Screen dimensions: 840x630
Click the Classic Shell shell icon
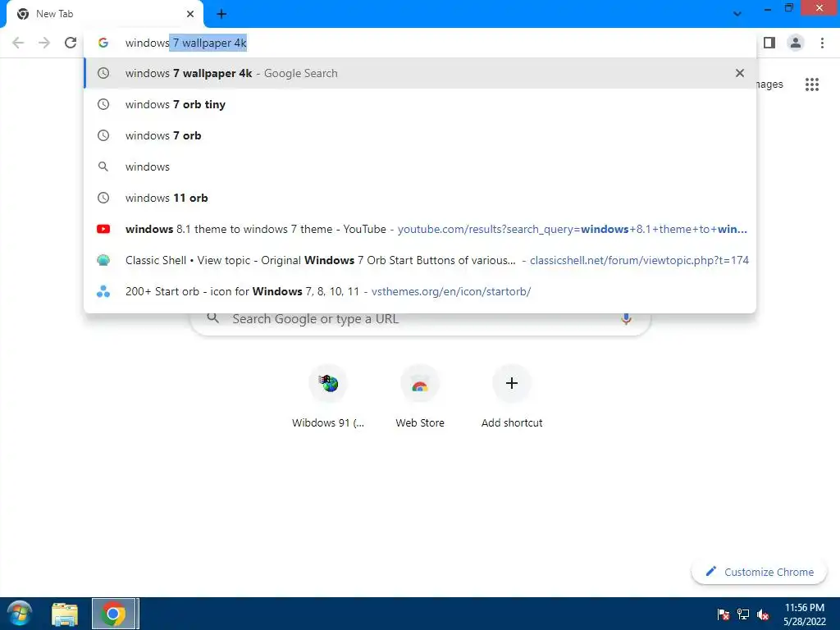coord(103,260)
